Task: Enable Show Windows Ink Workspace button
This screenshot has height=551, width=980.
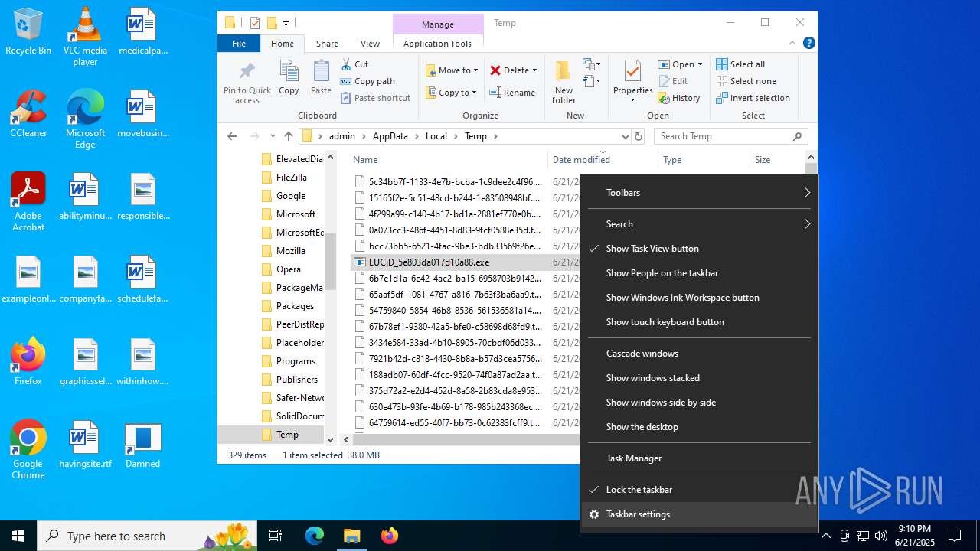Action: point(699,298)
